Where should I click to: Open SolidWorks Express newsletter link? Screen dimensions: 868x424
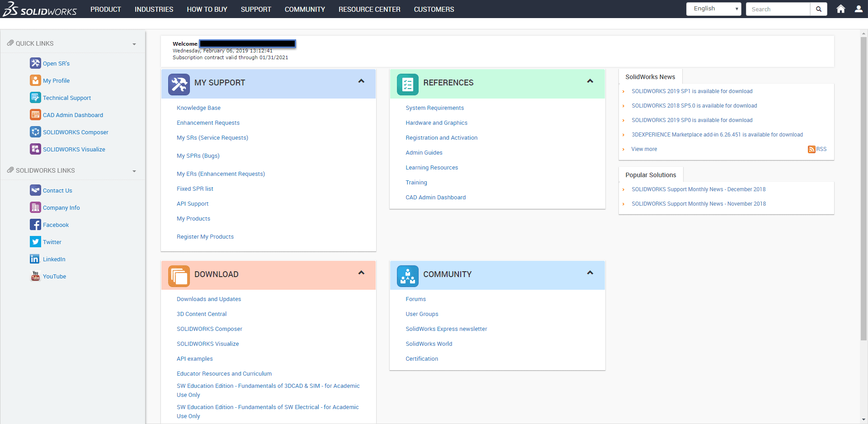point(446,329)
